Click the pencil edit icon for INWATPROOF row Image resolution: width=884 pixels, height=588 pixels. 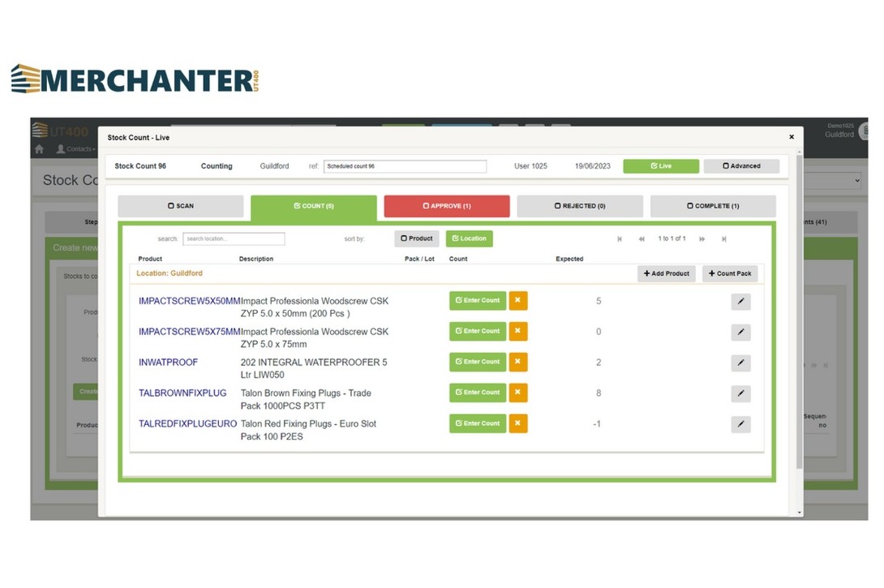pyautogui.click(x=740, y=363)
